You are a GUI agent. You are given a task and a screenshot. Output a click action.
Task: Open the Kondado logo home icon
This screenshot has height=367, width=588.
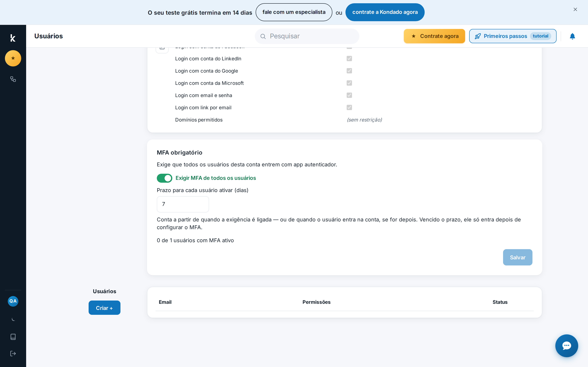click(13, 38)
